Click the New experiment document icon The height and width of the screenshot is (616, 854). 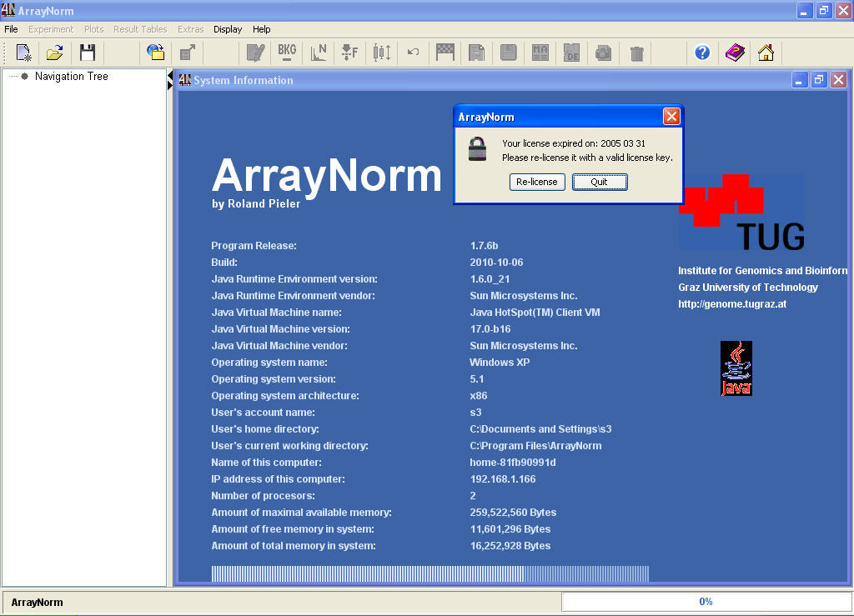pyautogui.click(x=23, y=53)
